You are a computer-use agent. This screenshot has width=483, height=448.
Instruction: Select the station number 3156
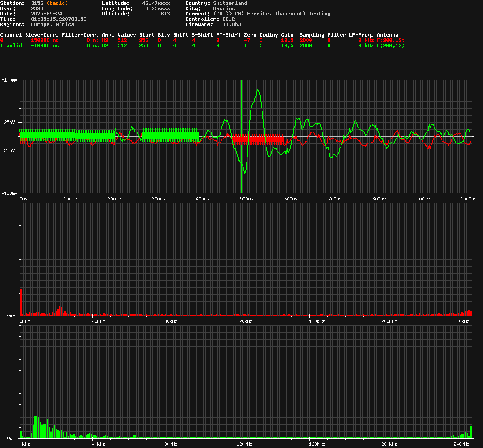[37, 3]
